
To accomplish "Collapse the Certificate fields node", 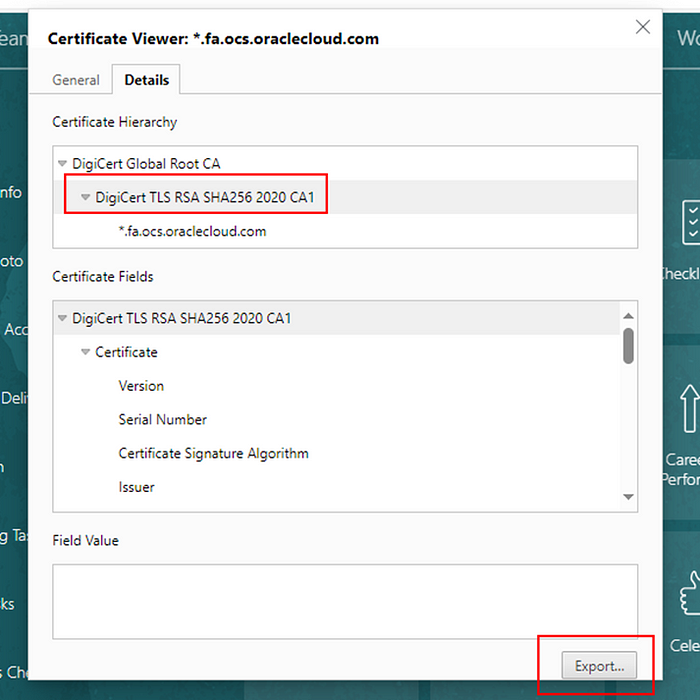I will tap(85, 352).
